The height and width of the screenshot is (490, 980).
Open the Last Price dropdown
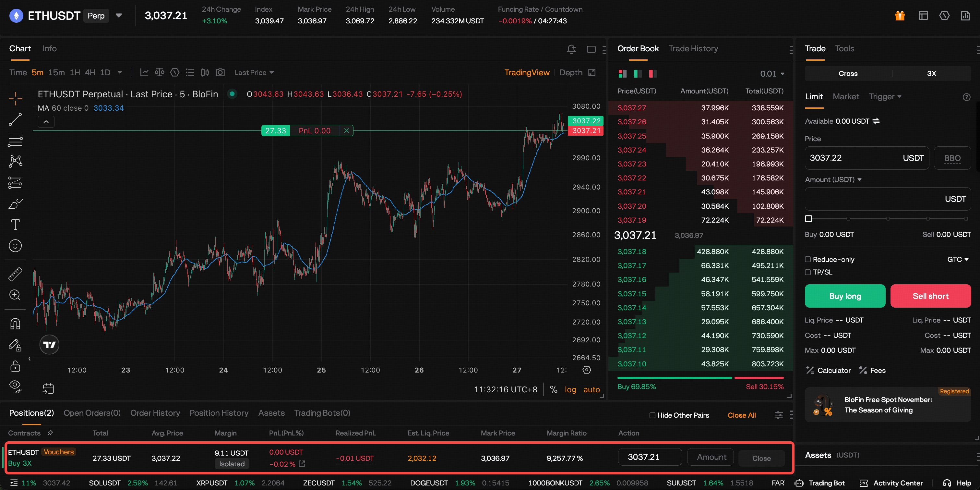tap(254, 72)
